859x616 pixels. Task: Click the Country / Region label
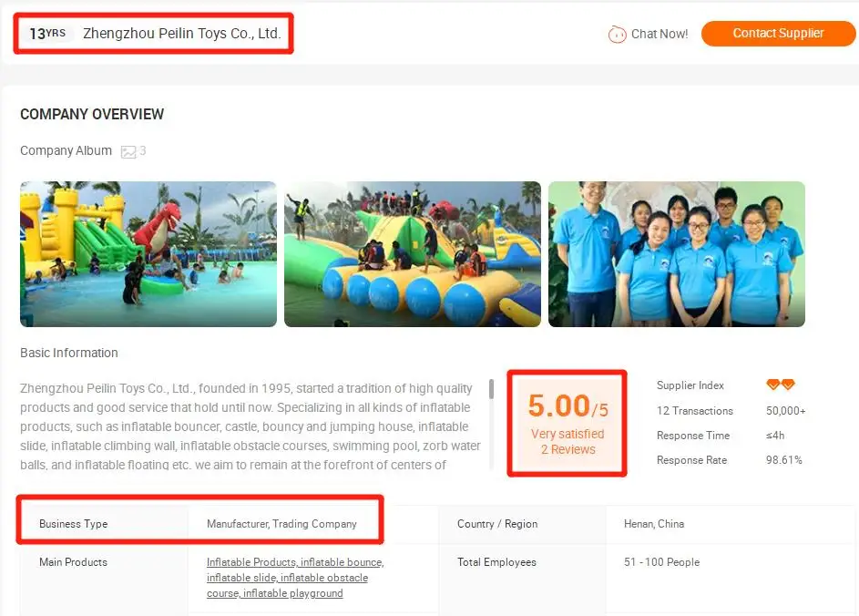coord(497,524)
